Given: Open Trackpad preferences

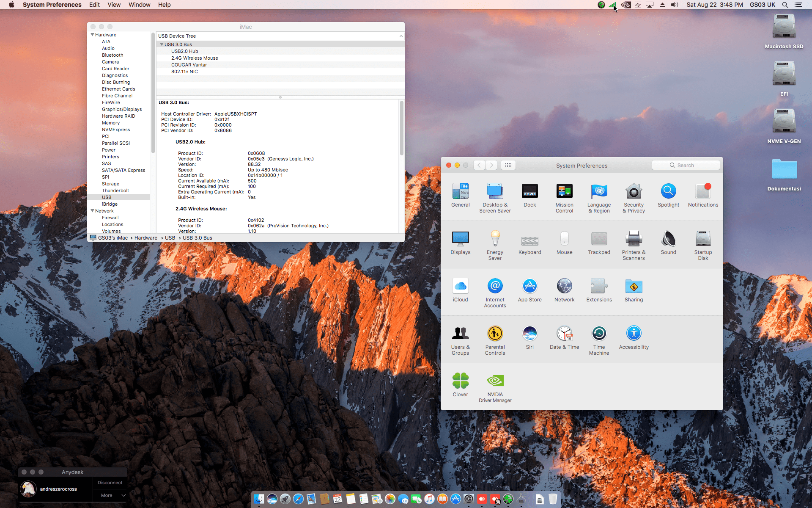Looking at the screenshot, I should point(599,243).
